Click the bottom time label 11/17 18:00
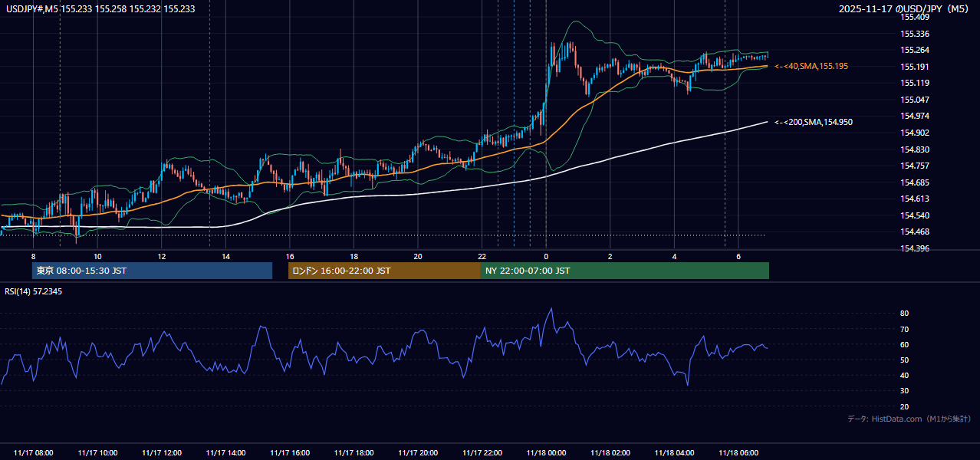 point(354,453)
